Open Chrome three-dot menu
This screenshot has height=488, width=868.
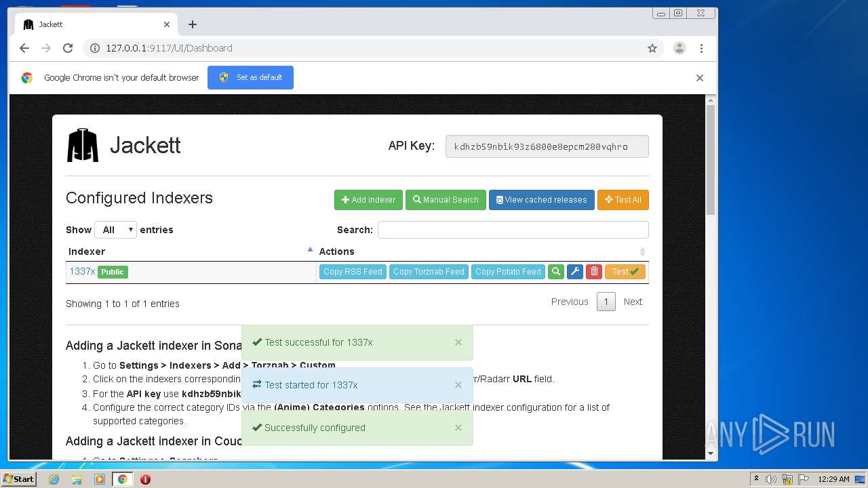[701, 48]
